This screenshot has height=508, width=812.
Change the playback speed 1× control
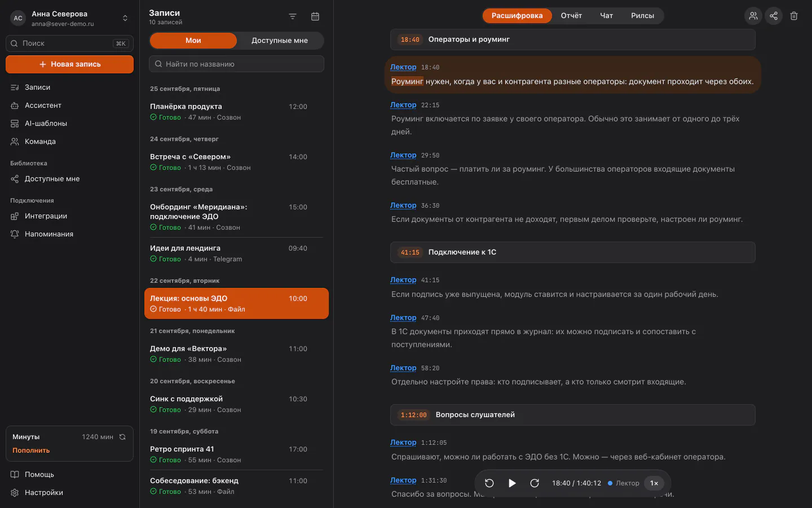coord(654,483)
